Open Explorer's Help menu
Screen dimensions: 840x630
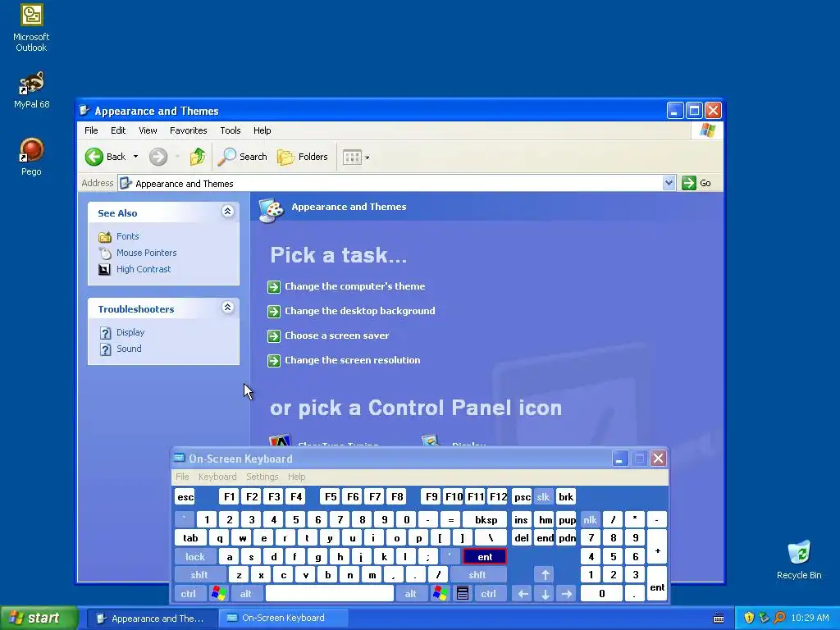pos(262,130)
